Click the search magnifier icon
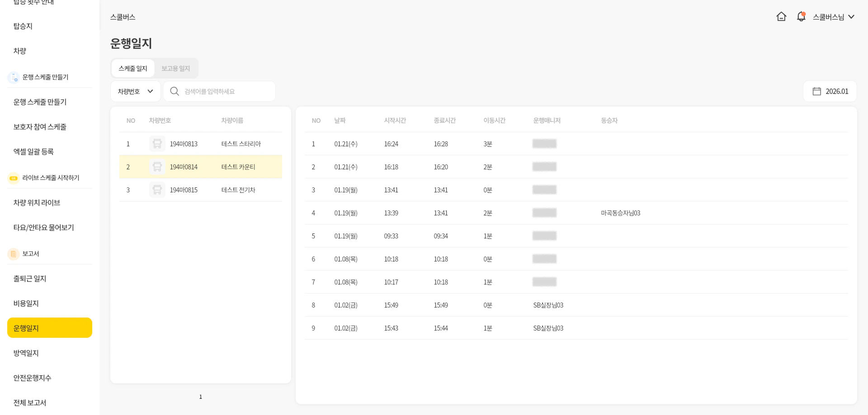The image size is (868, 415). click(x=174, y=91)
